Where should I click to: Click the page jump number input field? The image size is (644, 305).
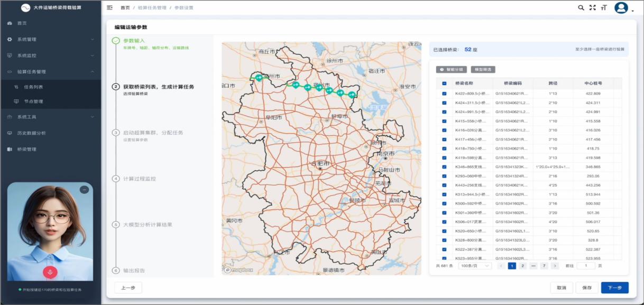[586, 266]
